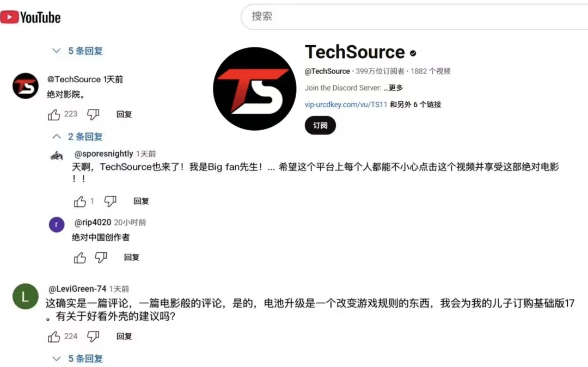Viewport: 588px width, 367px height.
Task: Like the sporesnightly reply
Action: [80, 201]
